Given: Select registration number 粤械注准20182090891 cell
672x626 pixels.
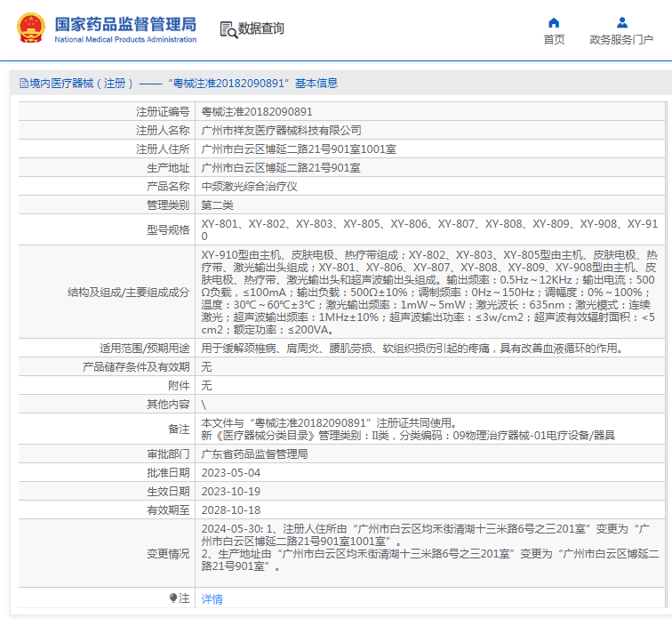Looking at the screenshot, I should click(257, 112).
